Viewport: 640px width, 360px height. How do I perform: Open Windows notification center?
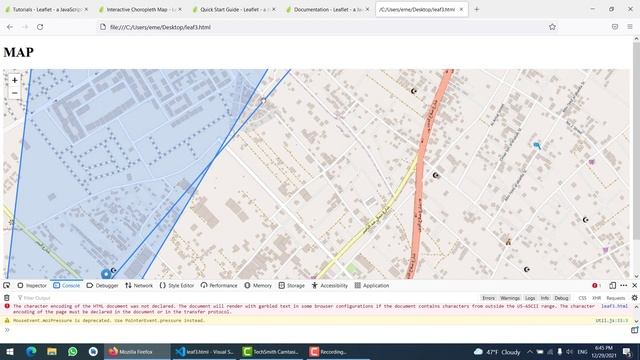[627, 351]
